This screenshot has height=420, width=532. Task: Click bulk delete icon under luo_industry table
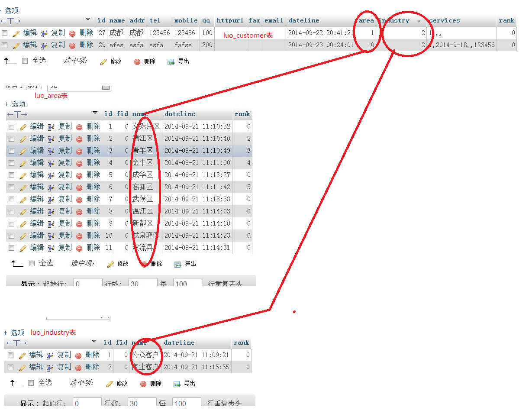pos(143,384)
